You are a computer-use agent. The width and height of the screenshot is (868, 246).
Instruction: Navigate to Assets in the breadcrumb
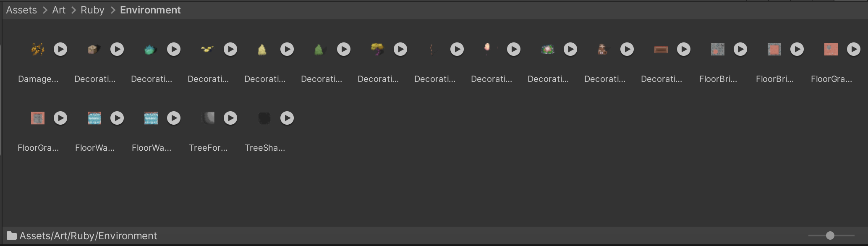click(x=21, y=10)
